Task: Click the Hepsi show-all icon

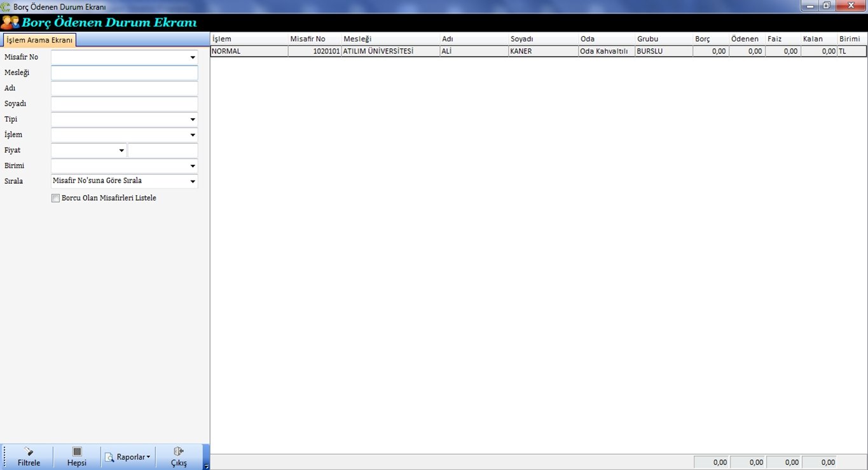Action: coord(77,456)
